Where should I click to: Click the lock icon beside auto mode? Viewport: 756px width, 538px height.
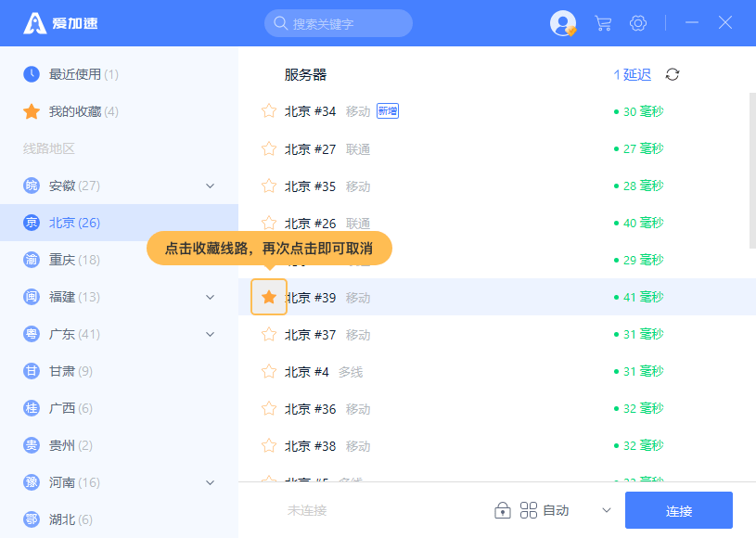(503, 510)
